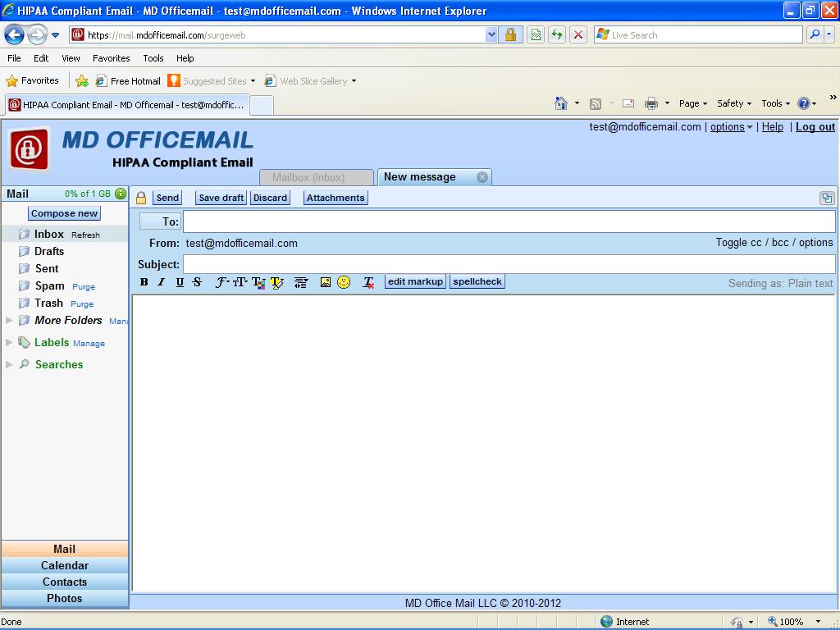Expand the Searches section
The height and width of the screenshot is (630, 840).
coord(9,364)
